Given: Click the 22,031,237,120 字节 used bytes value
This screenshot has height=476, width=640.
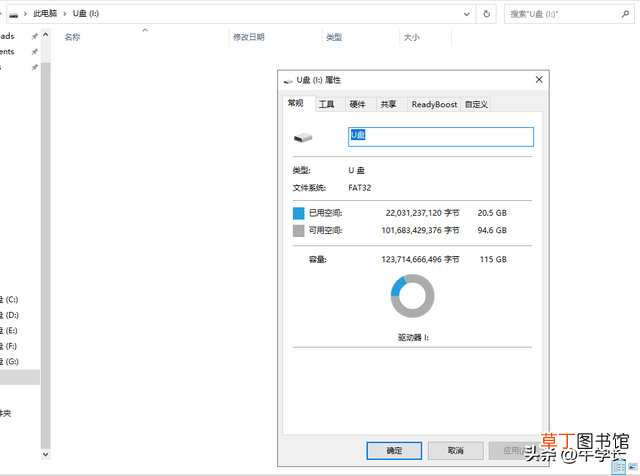Looking at the screenshot, I should 422,213.
